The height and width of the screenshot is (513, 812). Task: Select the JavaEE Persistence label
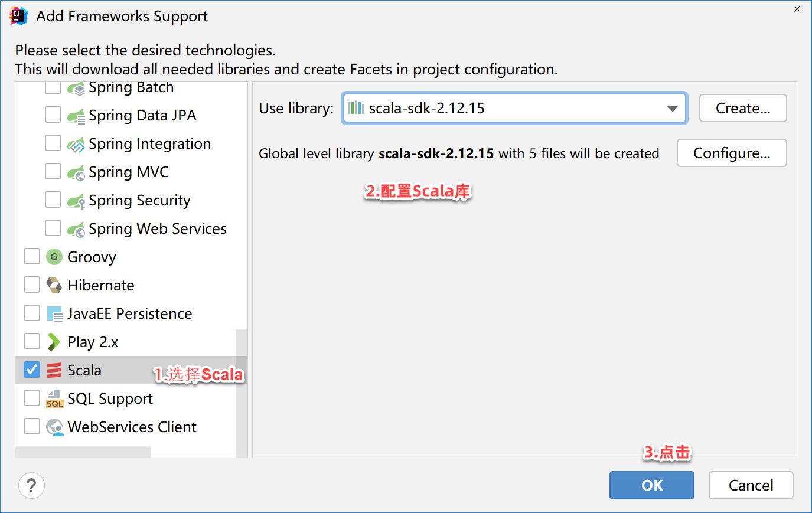point(130,313)
